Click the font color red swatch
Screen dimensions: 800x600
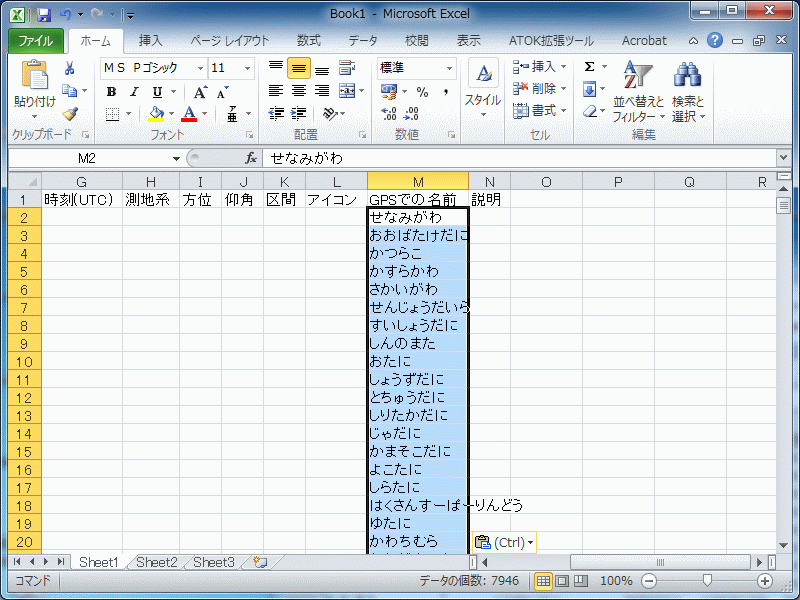[x=189, y=114]
